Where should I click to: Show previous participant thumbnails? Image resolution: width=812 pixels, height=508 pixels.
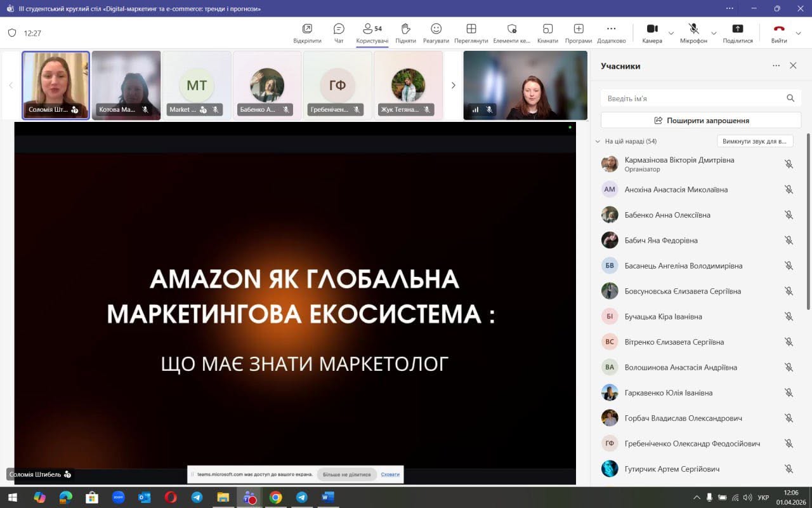click(10, 85)
